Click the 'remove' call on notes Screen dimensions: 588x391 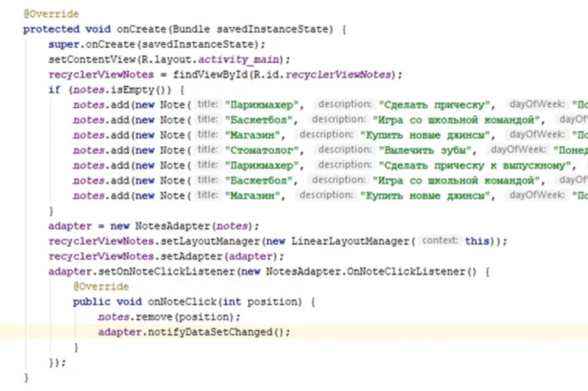[153, 317]
